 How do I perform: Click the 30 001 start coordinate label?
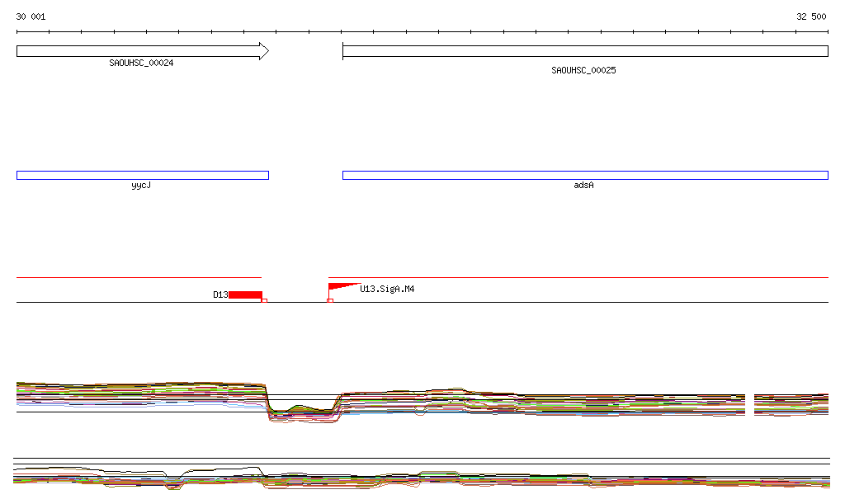(x=31, y=16)
